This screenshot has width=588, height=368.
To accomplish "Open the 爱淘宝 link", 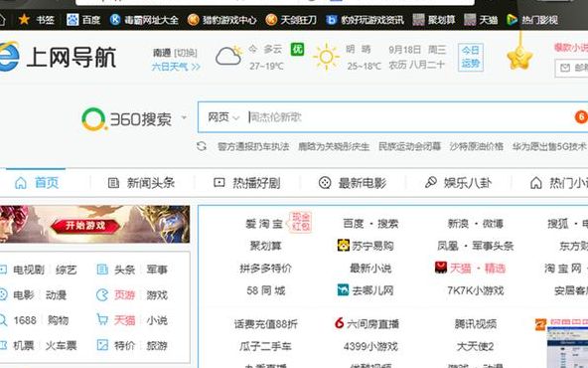I will tap(264, 224).
